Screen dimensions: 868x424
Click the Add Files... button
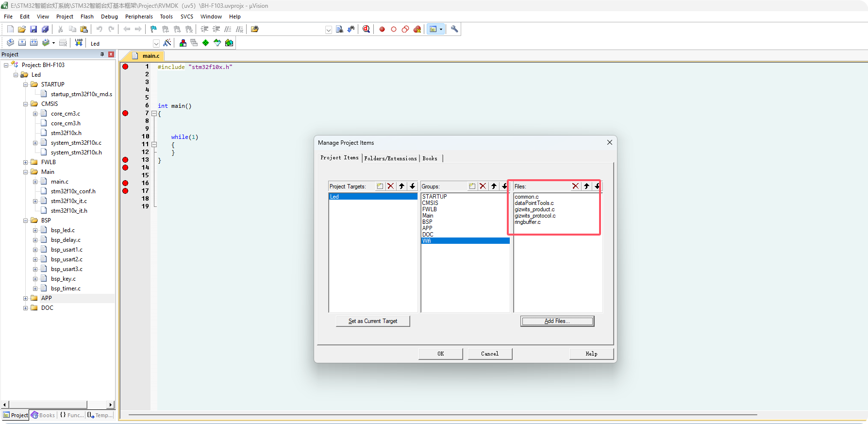[557, 321]
